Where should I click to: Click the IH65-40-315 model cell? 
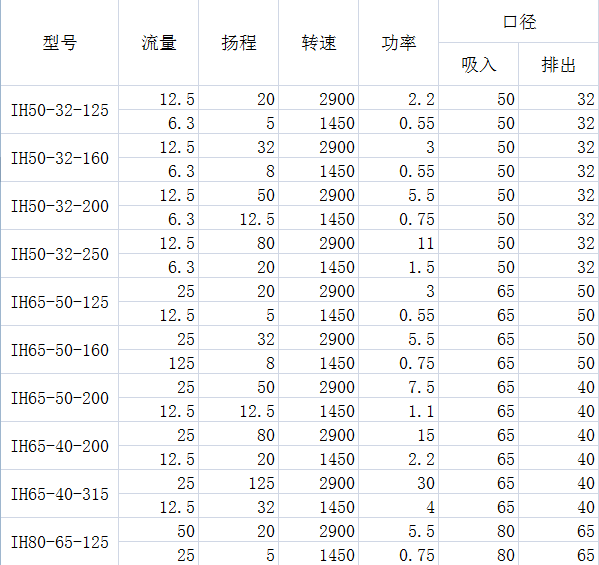60,494
